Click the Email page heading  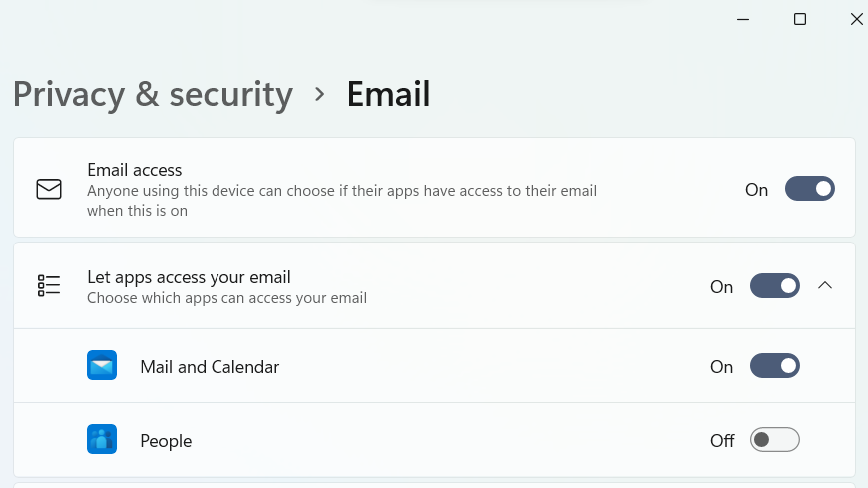coord(388,94)
